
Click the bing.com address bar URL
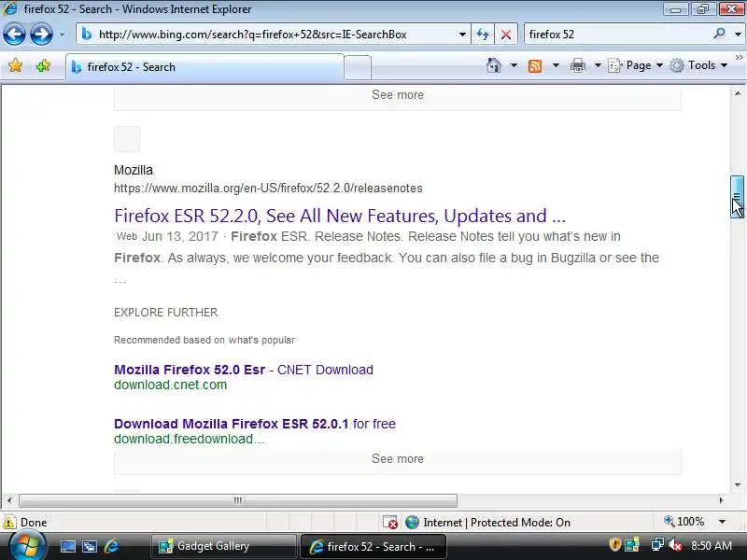(252, 35)
